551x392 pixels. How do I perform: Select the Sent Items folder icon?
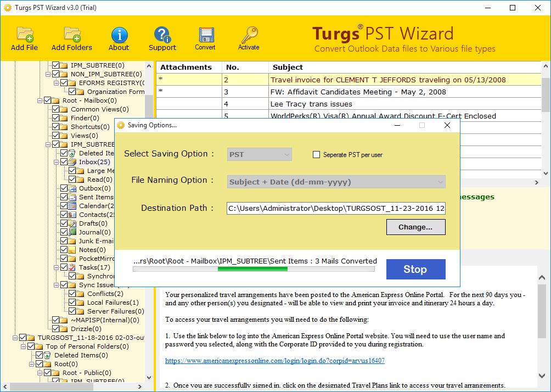[x=72, y=197]
